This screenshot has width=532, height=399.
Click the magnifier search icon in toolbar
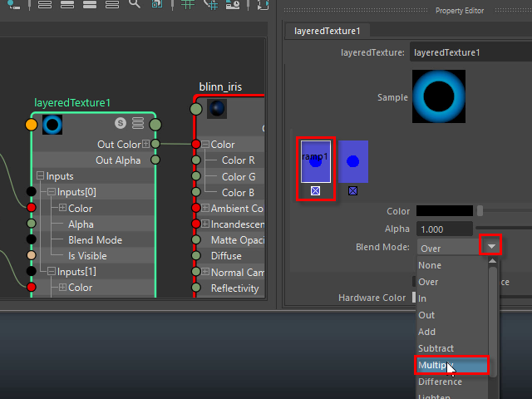coord(135,5)
